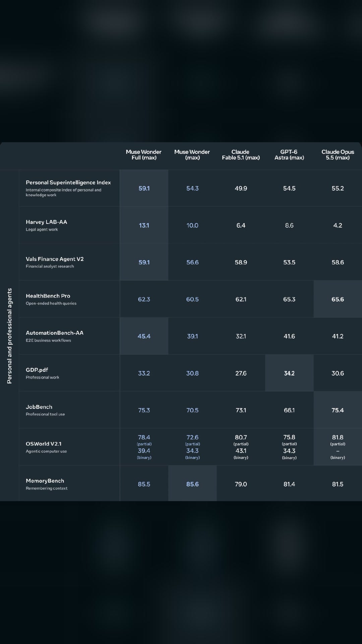Click the OSWorld V2.1 benchmark label

[44, 444]
